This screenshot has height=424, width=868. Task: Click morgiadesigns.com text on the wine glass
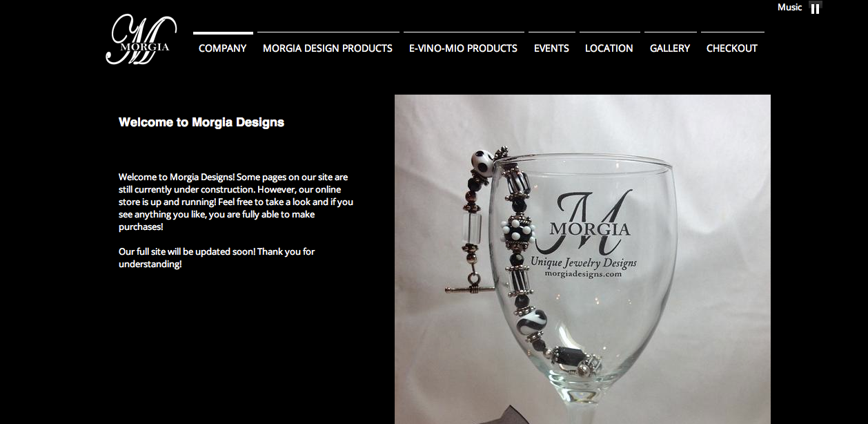click(x=583, y=274)
